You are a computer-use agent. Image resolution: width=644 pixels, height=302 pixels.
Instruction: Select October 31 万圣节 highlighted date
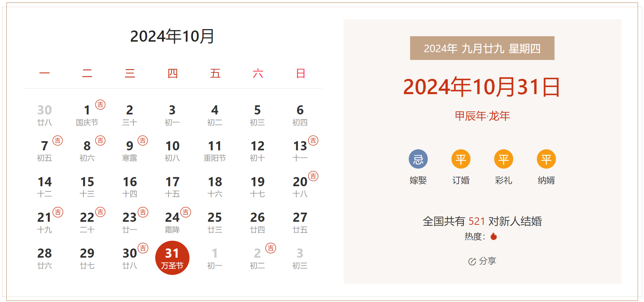click(x=172, y=258)
